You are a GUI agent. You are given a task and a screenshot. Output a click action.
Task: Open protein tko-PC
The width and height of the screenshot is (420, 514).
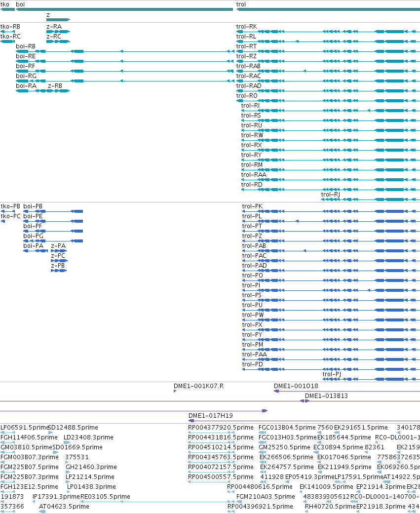coord(10,216)
